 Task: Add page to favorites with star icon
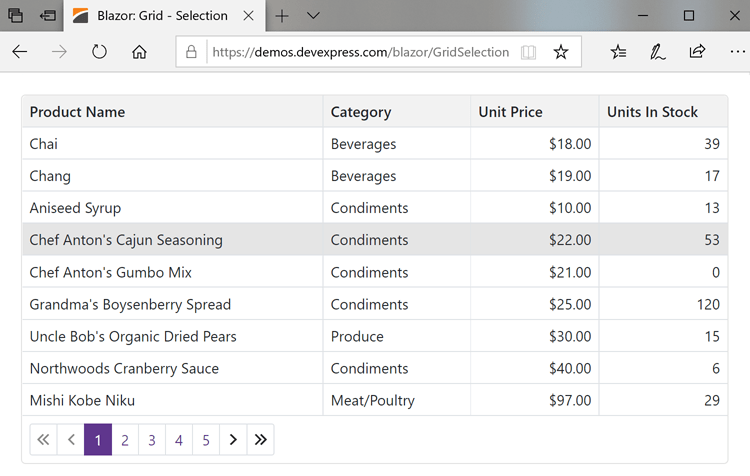tap(561, 52)
